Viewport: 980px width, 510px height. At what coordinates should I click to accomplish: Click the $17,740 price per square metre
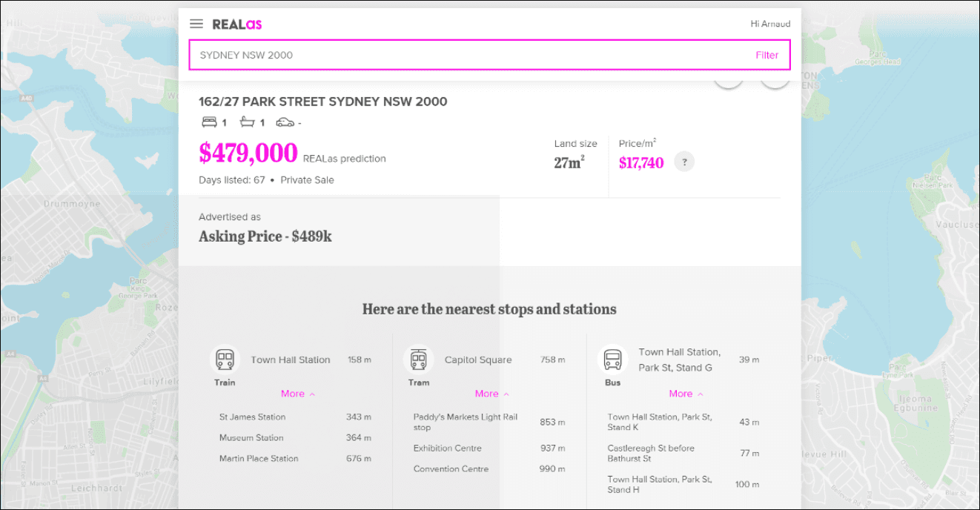(641, 162)
